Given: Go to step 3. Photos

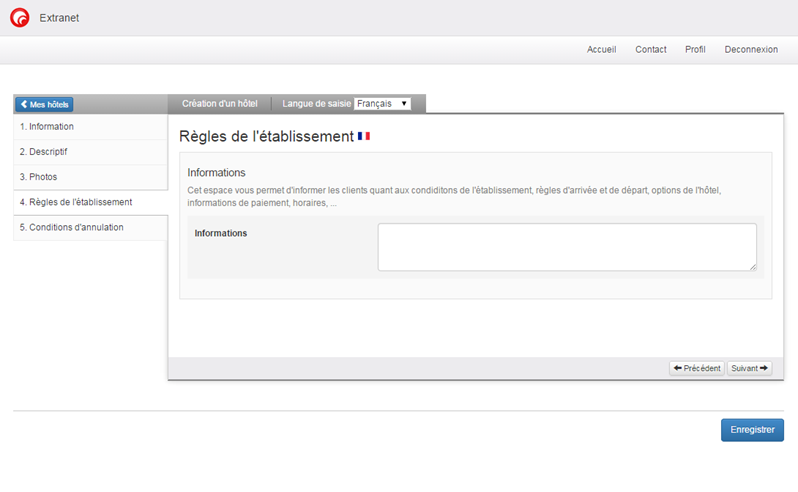Looking at the screenshot, I should tap(39, 177).
